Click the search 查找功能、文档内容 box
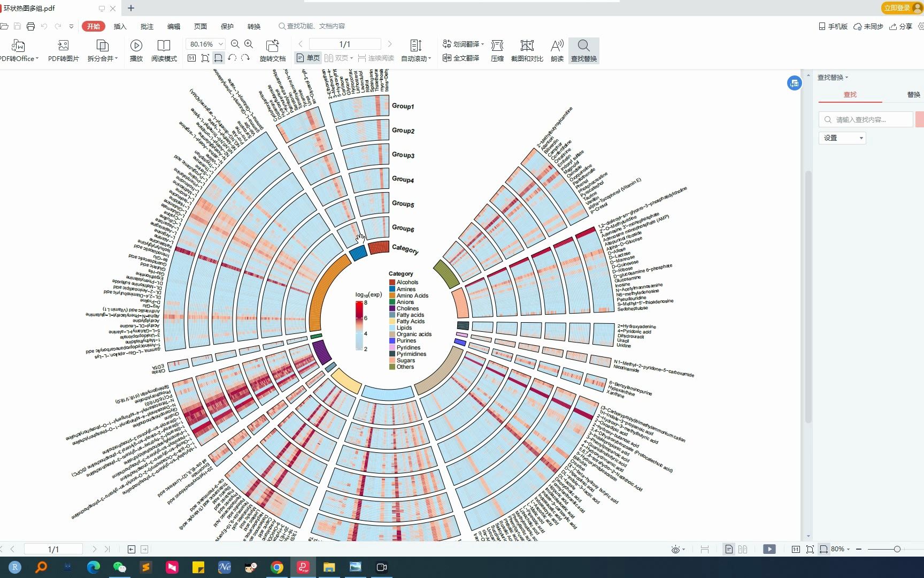The height and width of the screenshot is (578, 924). click(312, 26)
